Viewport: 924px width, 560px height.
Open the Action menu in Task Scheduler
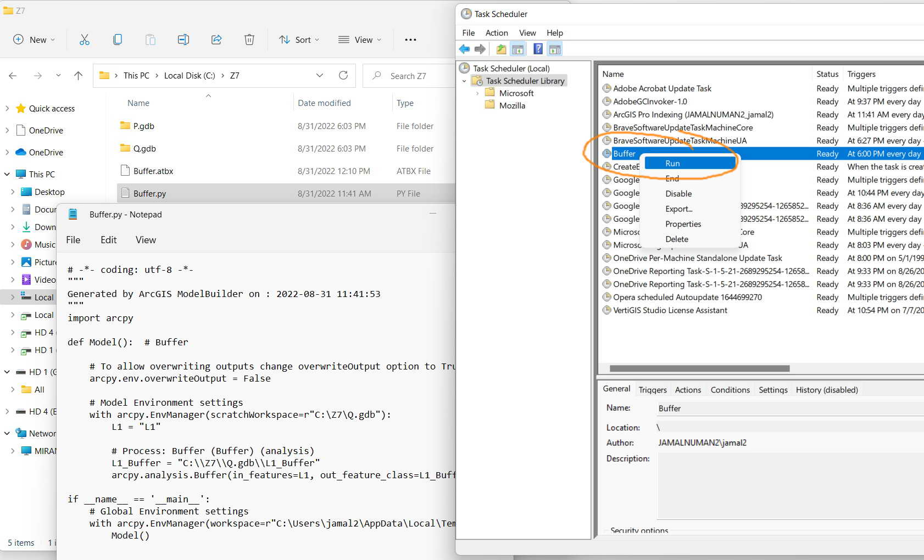496,33
